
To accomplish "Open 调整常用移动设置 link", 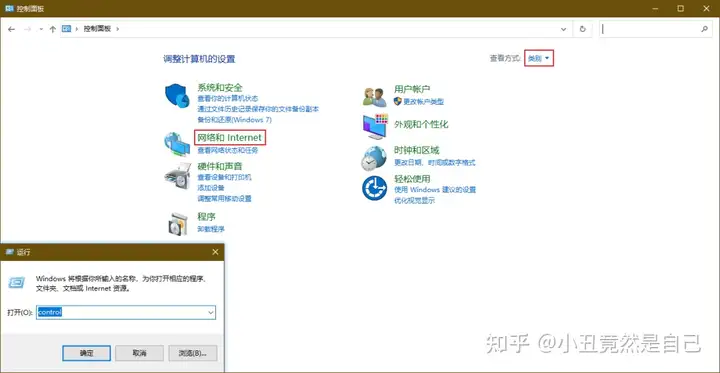I will [225, 198].
